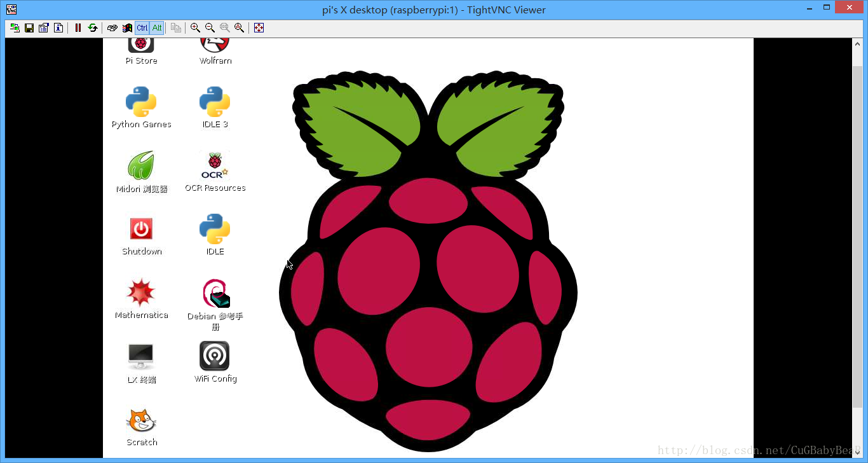Open the Pi Store desktop icon

click(141, 45)
